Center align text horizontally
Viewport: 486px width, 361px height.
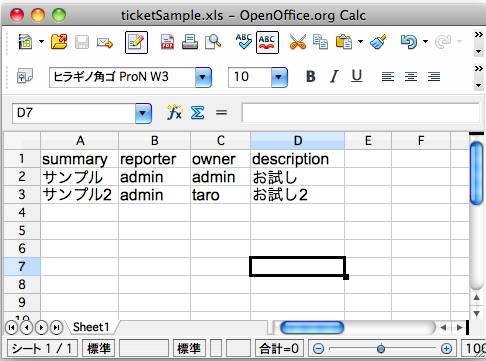point(411,77)
